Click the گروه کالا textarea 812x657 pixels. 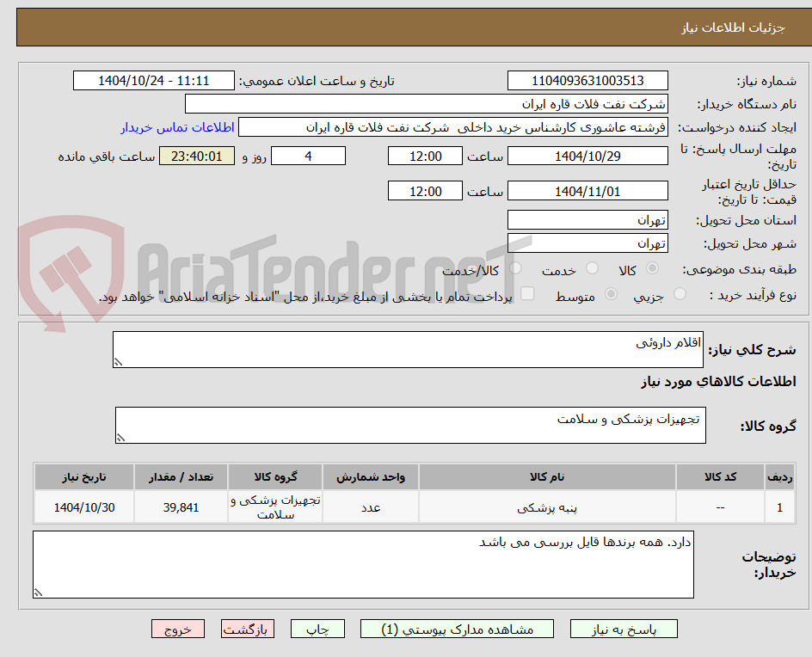(410, 425)
